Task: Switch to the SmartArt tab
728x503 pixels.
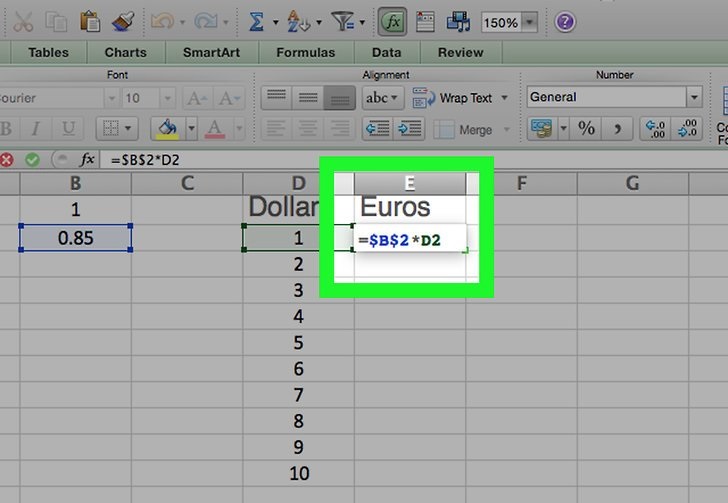Action: coord(212,52)
